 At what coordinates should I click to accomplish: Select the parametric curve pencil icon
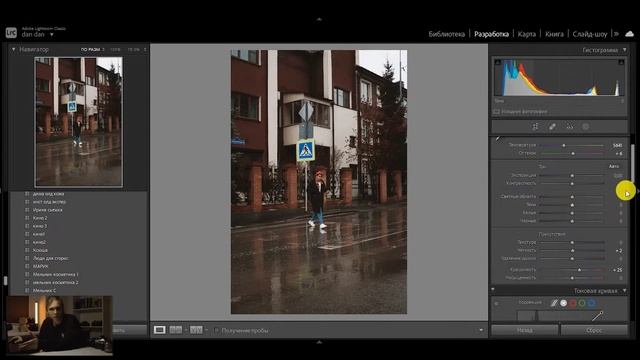tap(554, 303)
